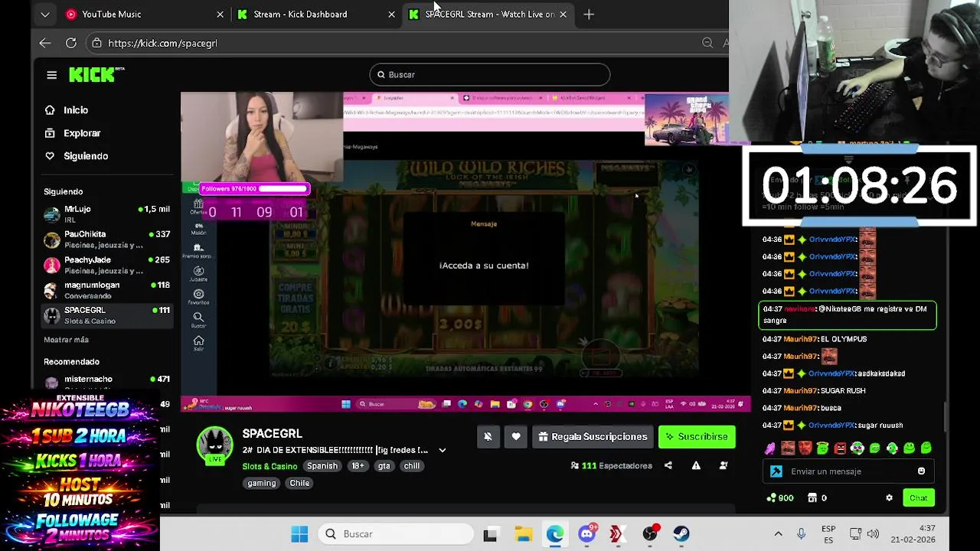Click the microphone icon in system tray
This screenshot has width=980, height=551.
801,534
